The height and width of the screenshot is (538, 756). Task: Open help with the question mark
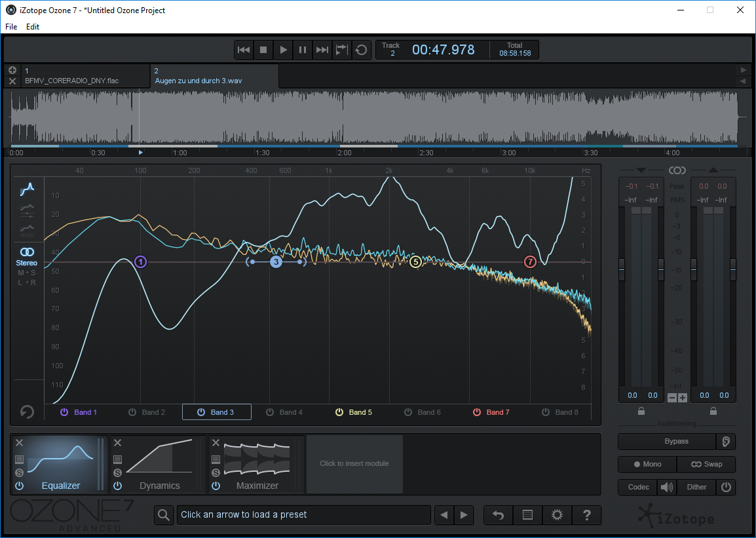(587, 515)
